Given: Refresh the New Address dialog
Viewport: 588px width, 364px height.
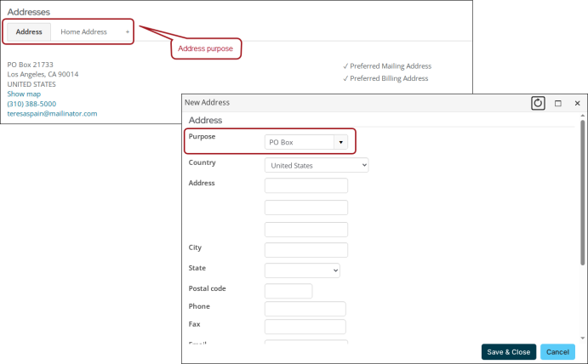Looking at the screenshot, I should tap(538, 103).
